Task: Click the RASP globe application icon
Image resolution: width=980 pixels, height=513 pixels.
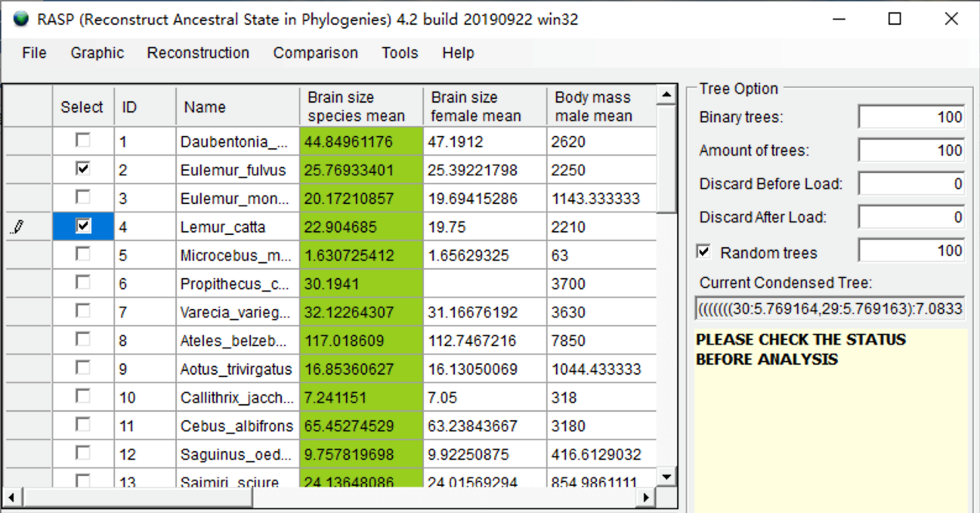Action: coord(21,19)
